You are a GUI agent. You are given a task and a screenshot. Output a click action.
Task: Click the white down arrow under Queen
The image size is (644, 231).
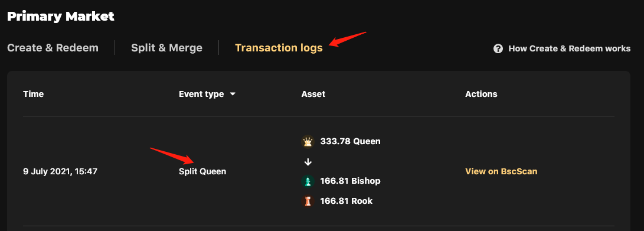click(x=308, y=162)
